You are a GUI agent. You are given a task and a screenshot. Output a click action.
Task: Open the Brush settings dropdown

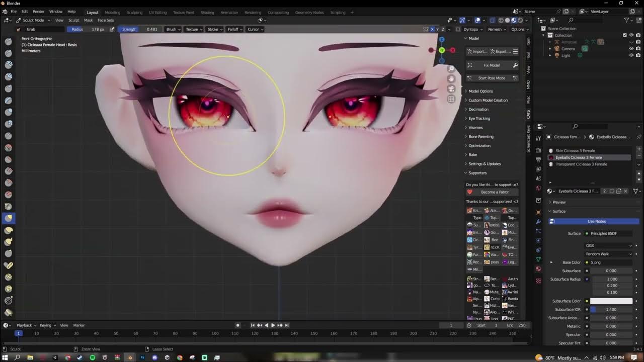coord(173,29)
